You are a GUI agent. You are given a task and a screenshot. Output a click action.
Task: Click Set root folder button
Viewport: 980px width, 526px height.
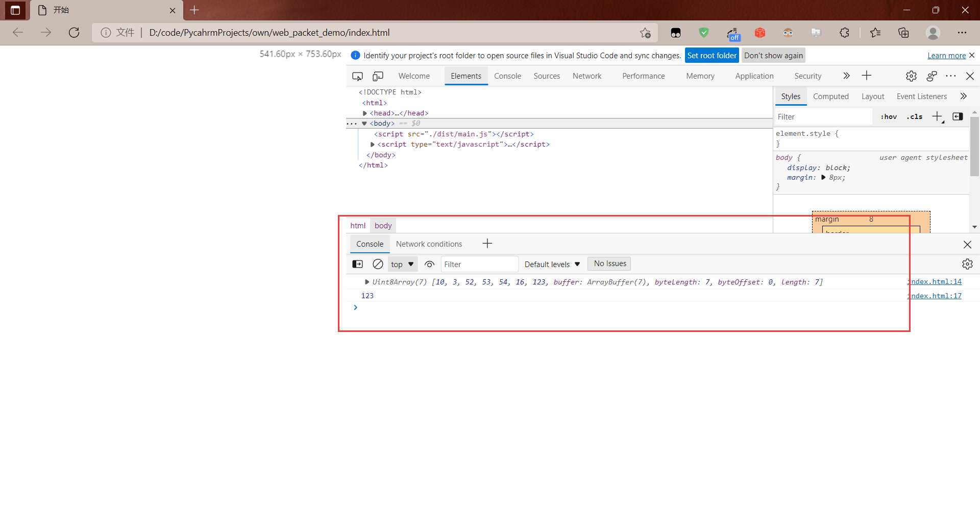click(x=712, y=56)
